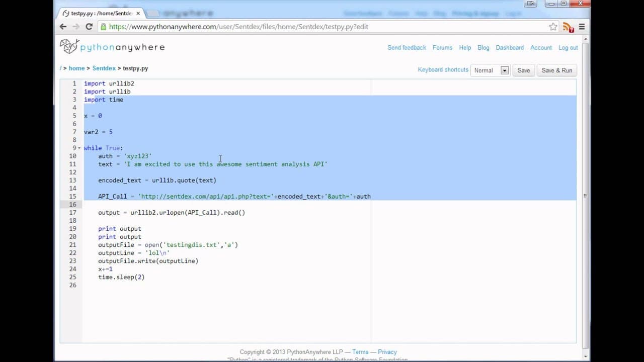644x362 pixels.
Task: Open Chrome hamburger menu
Action: pyautogui.click(x=582, y=27)
